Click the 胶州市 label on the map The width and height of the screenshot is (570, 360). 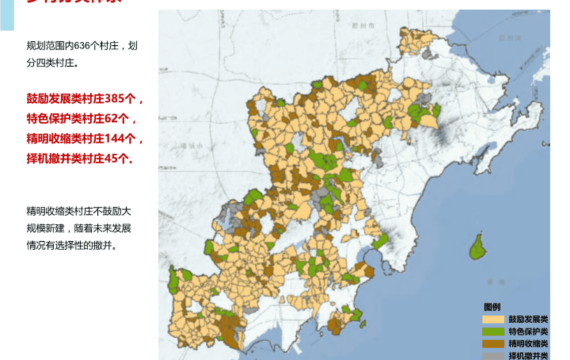364,26
